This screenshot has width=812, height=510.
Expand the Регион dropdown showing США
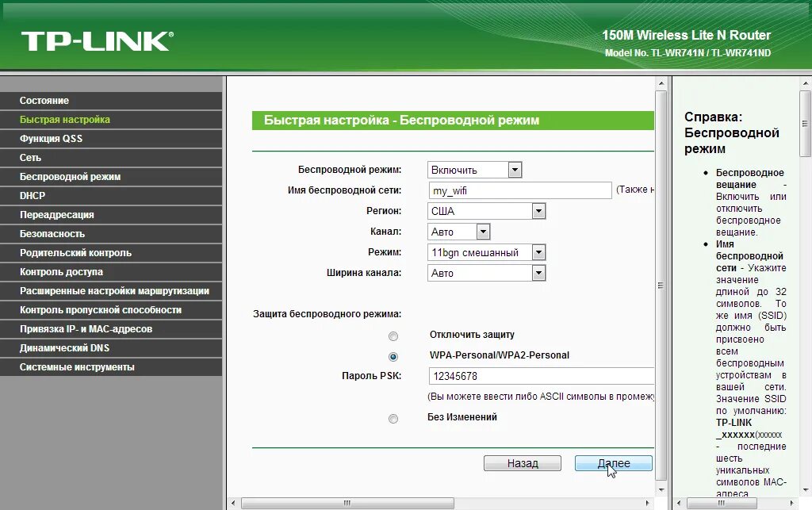486,211
